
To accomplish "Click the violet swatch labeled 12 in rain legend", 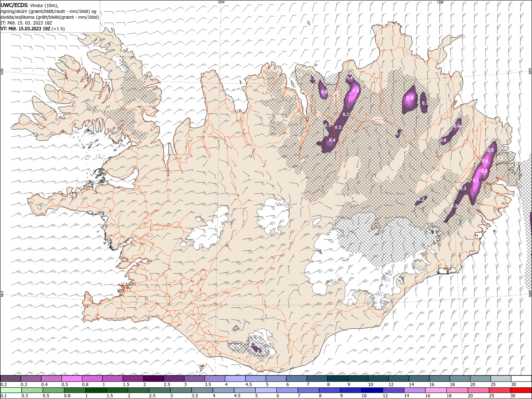I will pos(393,390).
